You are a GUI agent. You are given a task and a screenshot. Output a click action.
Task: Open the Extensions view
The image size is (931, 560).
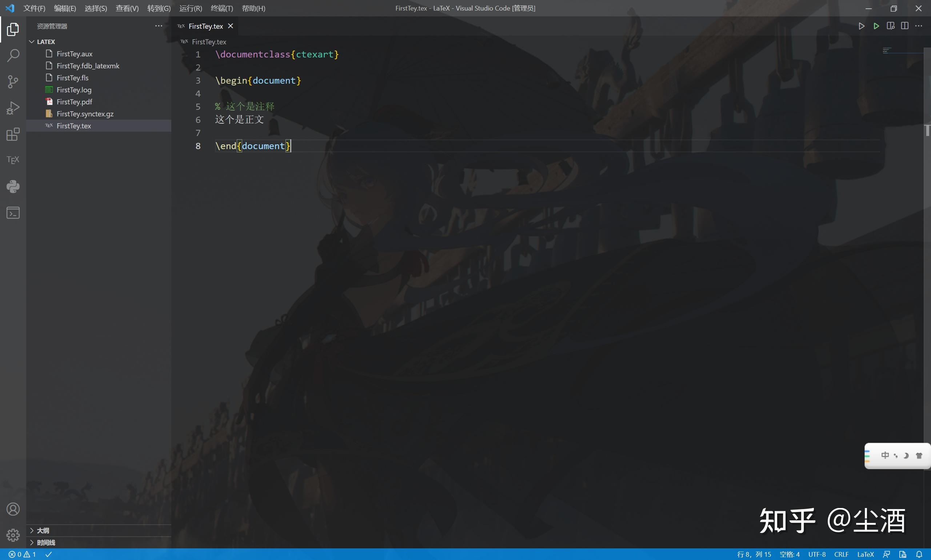[13, 134]
